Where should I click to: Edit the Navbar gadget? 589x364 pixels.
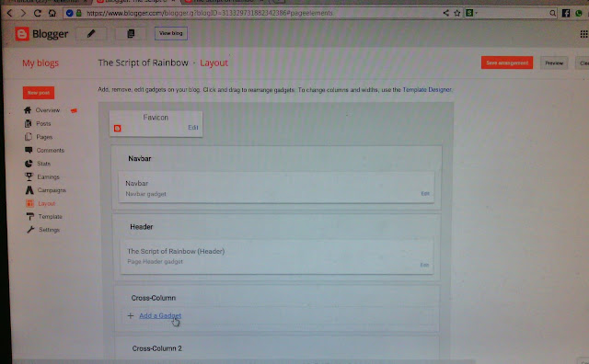[425, 194]
